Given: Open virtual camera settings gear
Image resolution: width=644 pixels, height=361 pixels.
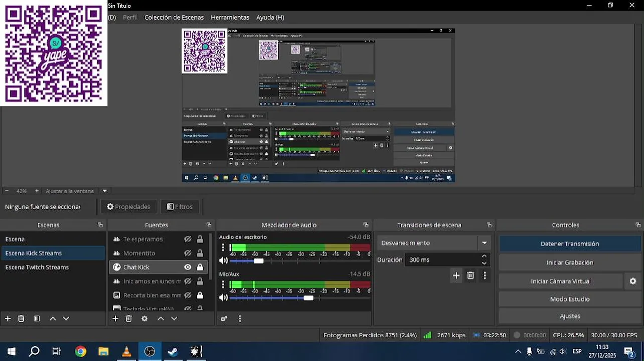Looking at the screenshot, I should (x=633, y=281).
